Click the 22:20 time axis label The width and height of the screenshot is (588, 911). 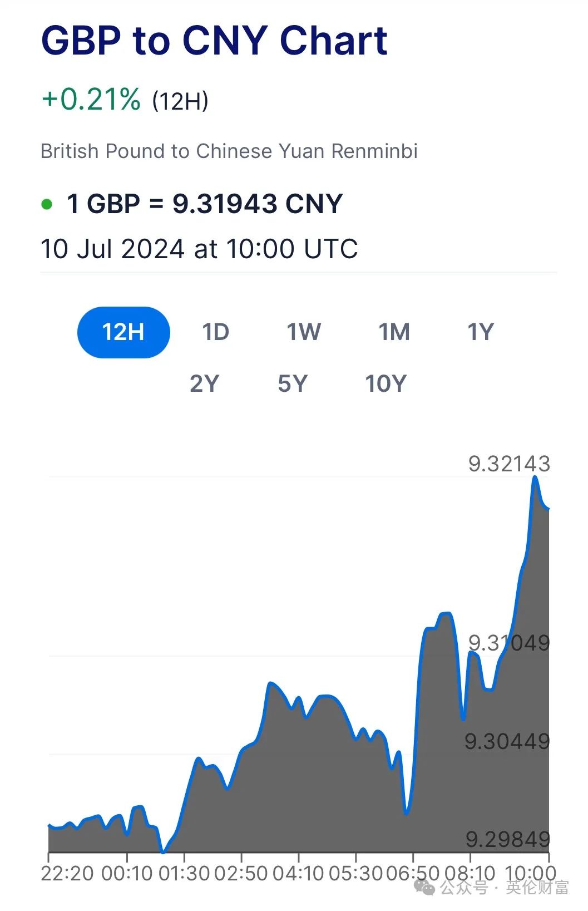click(x=67, y=873)
